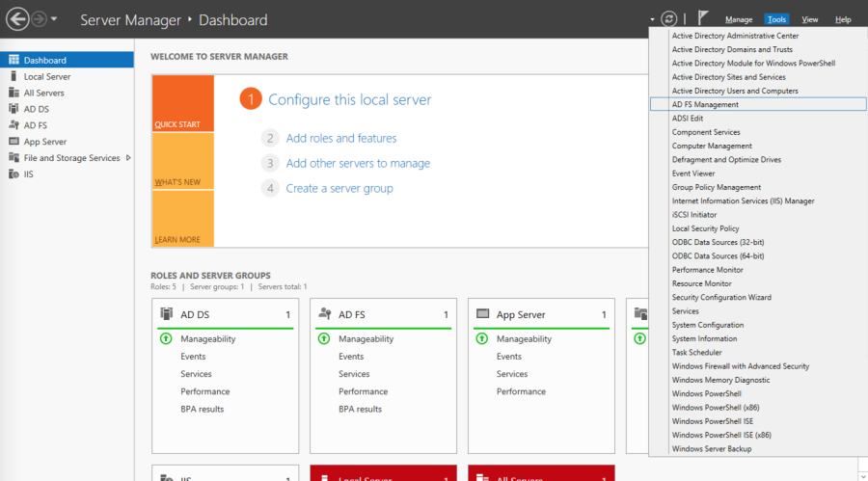Click the back navigation arrow
Viewport: 868px width, 481px height.
(17, 19)
